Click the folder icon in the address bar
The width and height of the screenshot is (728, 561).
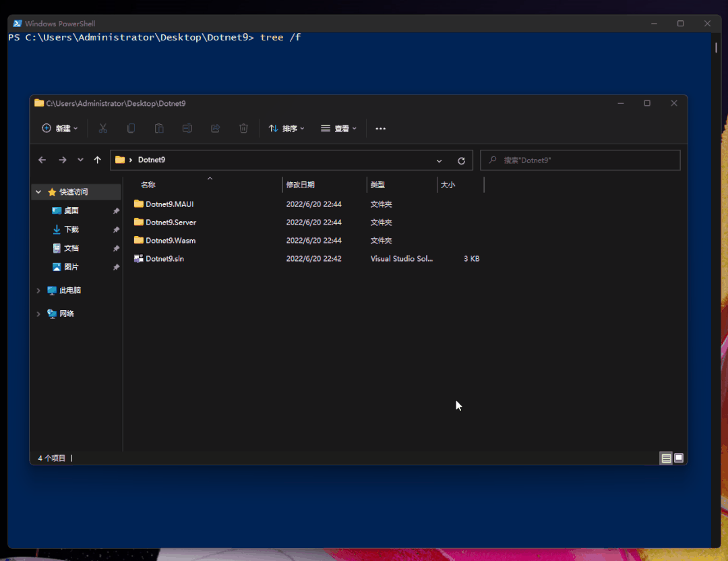click(x=120, y=160)
